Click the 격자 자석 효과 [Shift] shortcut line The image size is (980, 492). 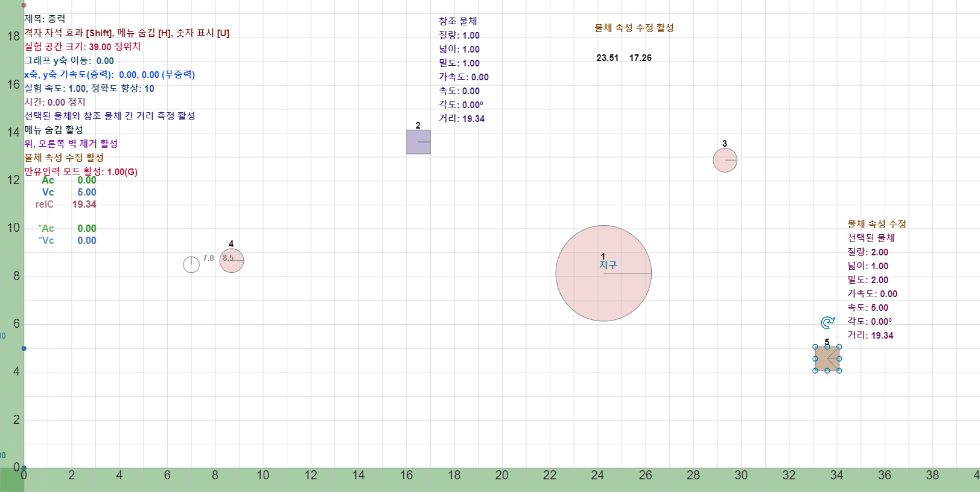click(127, 33)
